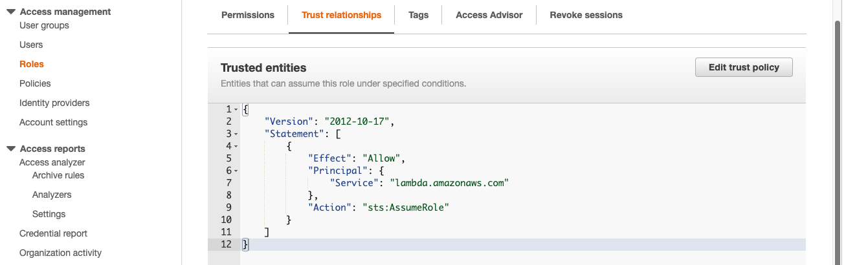
Task: Switch to the Tags tab
Action: point(419,15)
